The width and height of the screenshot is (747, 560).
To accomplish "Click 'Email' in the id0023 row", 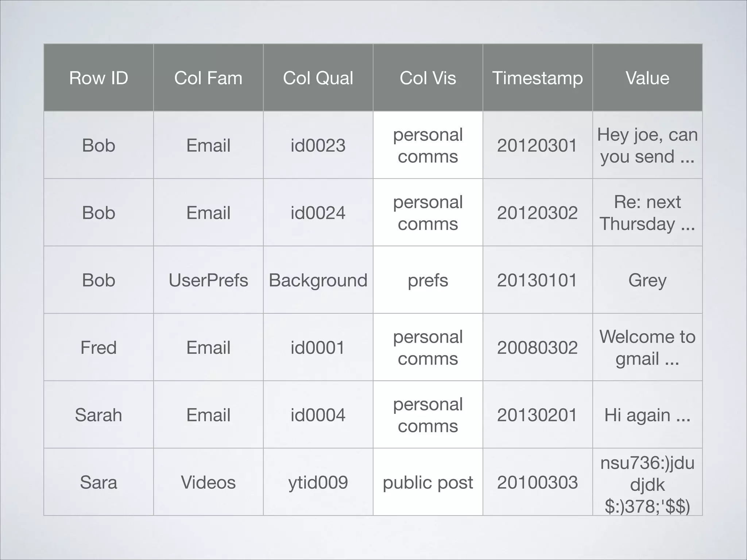I will [x=208, y=145].
